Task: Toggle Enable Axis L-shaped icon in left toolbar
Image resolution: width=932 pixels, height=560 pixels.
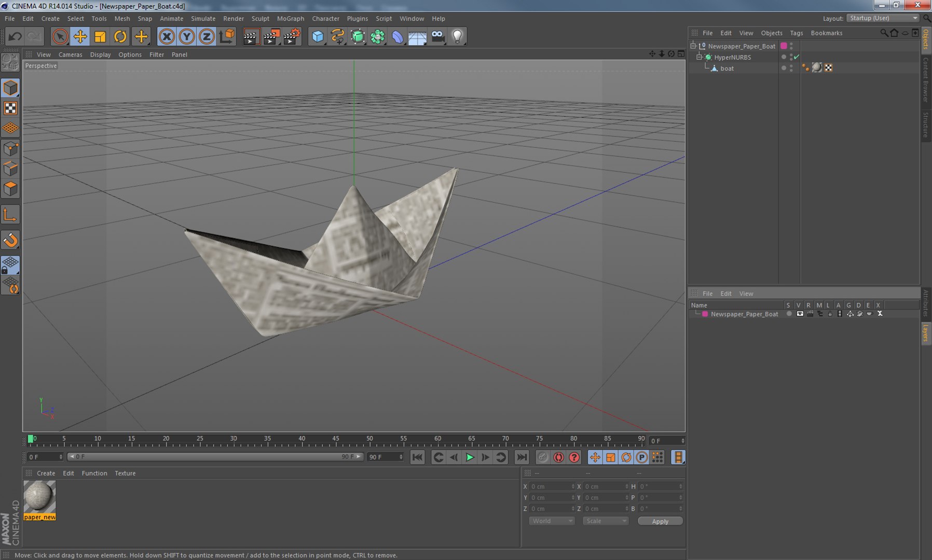Action: tap(10, 215)
